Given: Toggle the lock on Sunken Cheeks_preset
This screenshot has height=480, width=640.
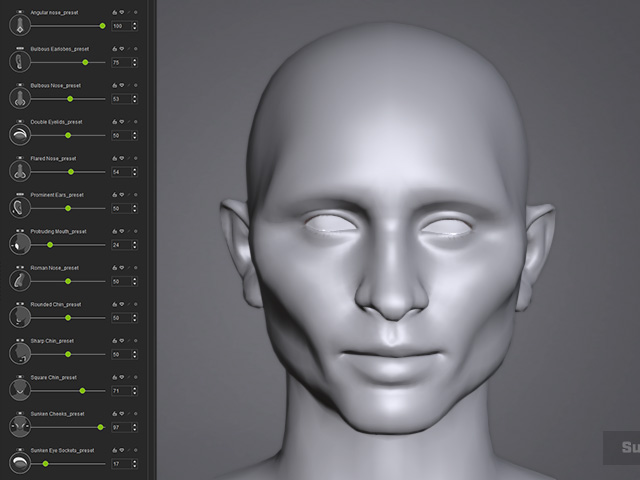Looking at the screenshot, I should coord(115,414).
